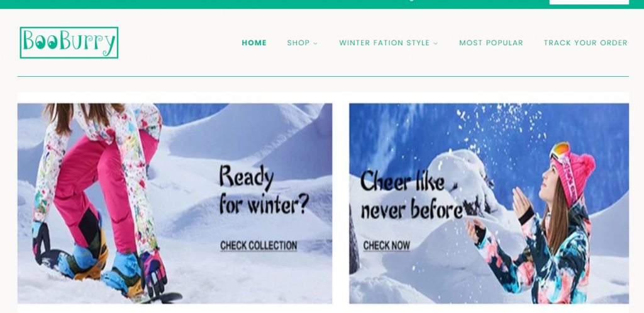
Task: Open the SHOP menu
Action: (x=298, y=43)
